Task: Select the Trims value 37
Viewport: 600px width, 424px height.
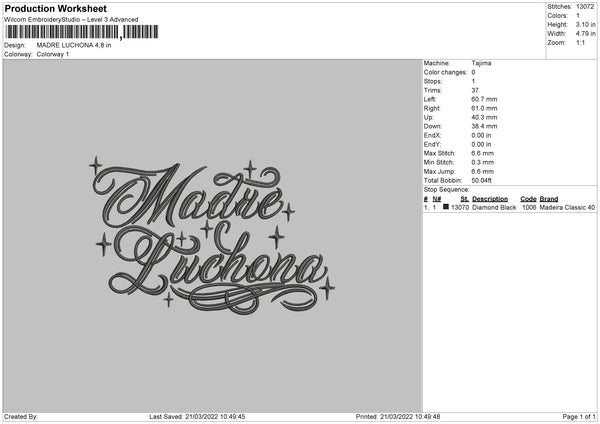Action: pyautogui.click(x=475, y=90)
